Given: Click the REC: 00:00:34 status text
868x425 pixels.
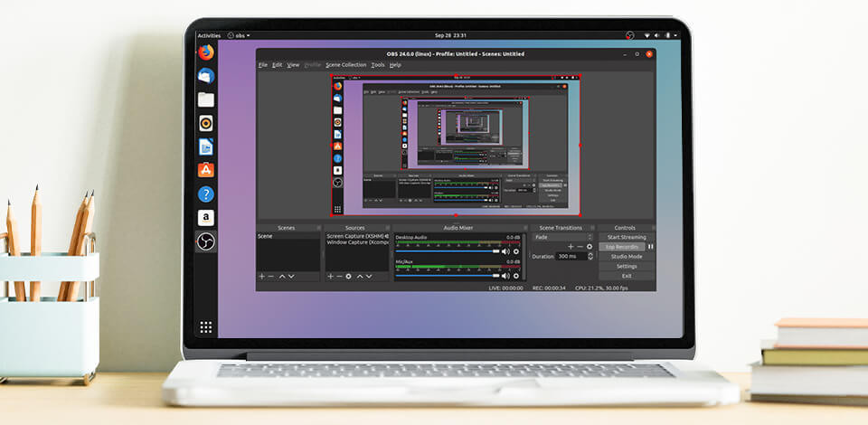Looking at the screenshot, I should (547, 288).
